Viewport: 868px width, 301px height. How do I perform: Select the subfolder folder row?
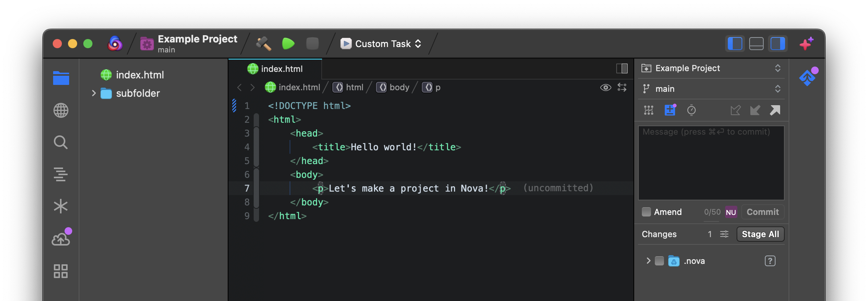click(130, 93)
